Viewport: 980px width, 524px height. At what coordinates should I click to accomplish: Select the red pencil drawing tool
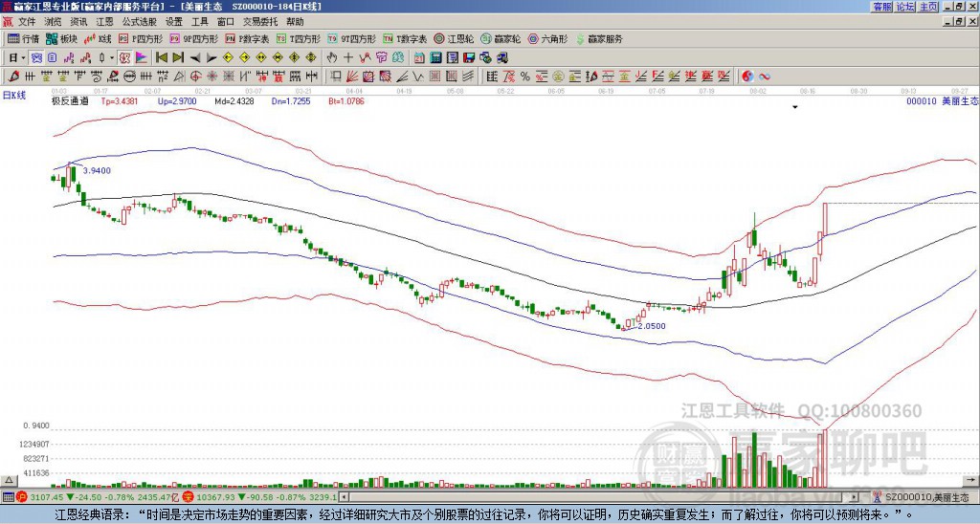[13, 76]
